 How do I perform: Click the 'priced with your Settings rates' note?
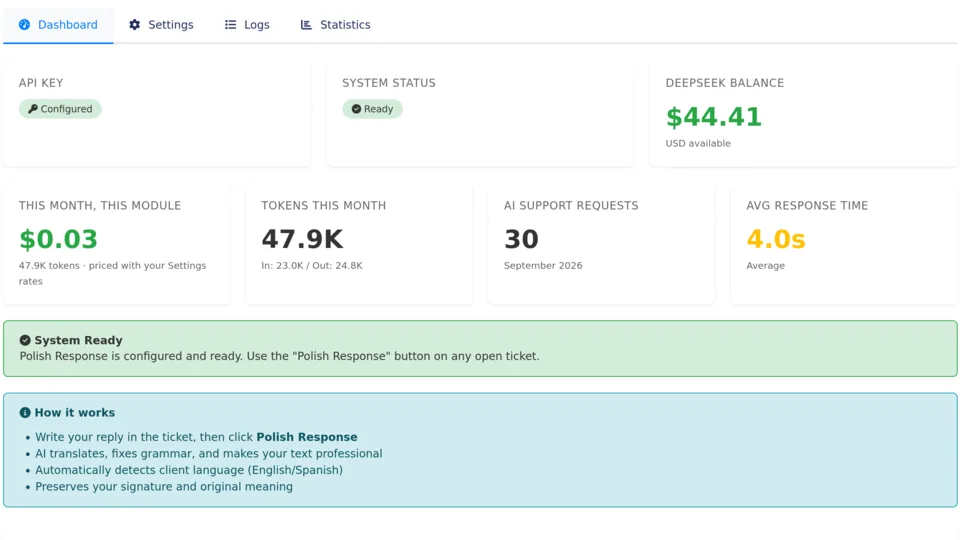pos(112,274)
